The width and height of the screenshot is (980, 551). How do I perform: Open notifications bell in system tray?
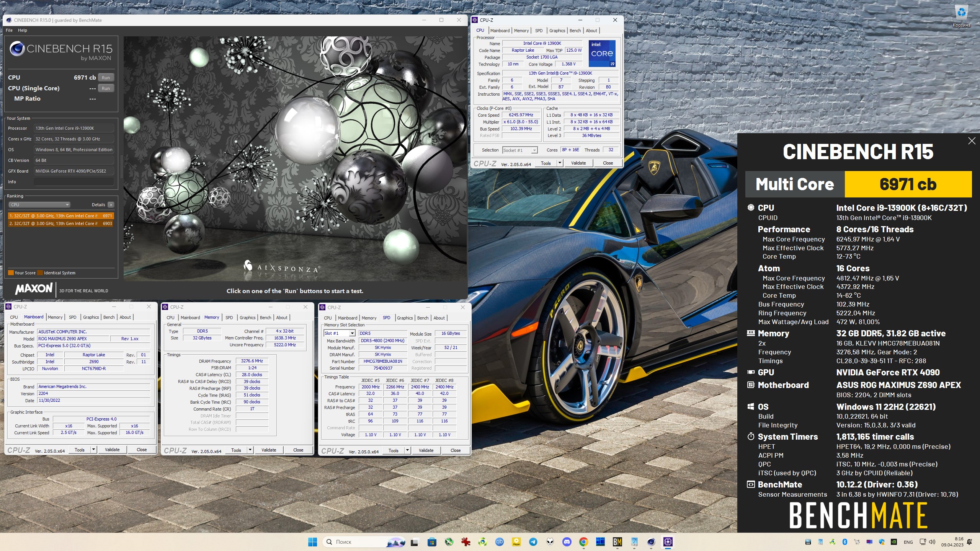pyautogui.click(x=970, y=542)
